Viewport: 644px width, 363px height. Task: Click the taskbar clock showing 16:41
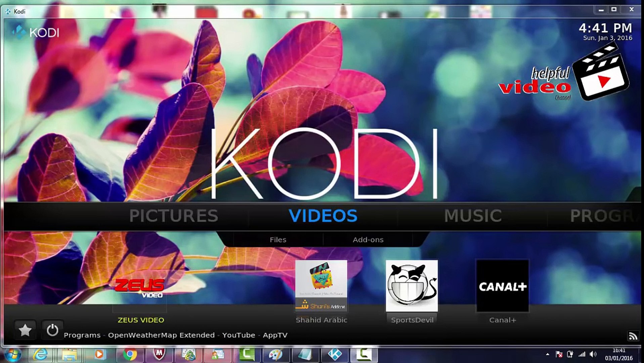tap(619, 355)
